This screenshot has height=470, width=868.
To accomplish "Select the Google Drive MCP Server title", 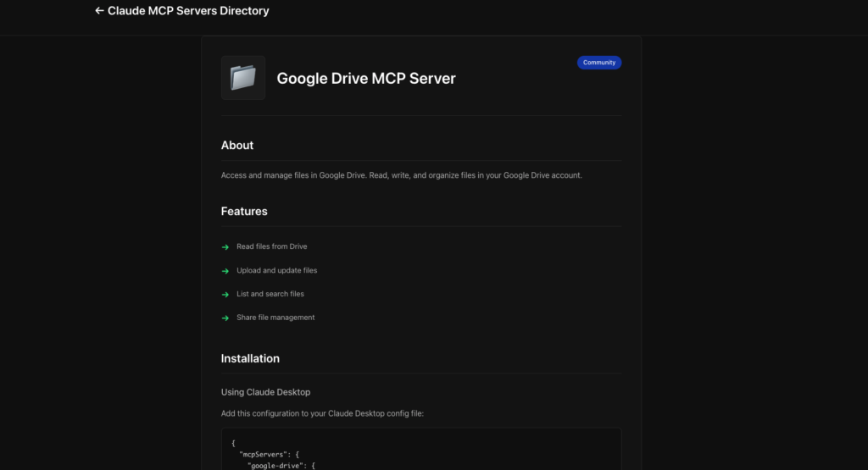I will (366, 79).
